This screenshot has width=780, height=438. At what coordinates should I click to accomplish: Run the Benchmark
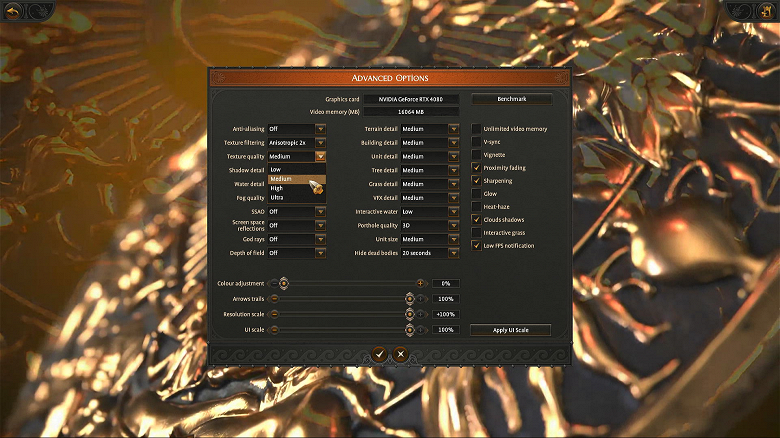tap(511, 99)
